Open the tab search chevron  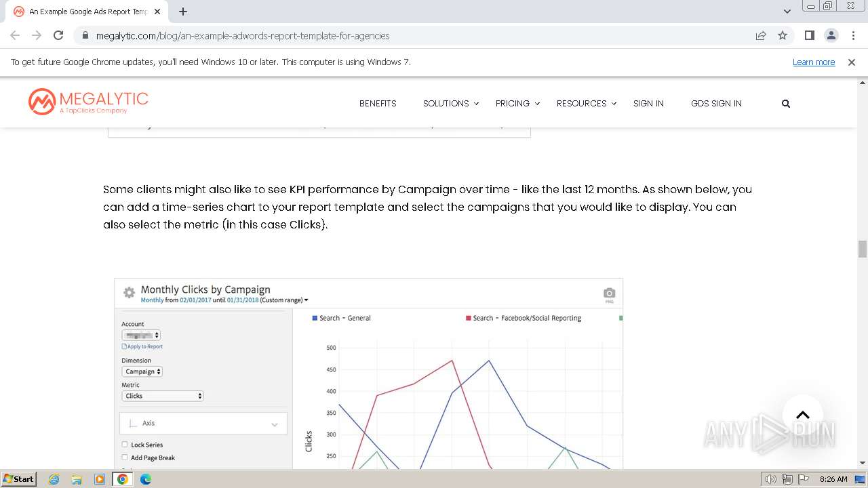coord(787,12)
